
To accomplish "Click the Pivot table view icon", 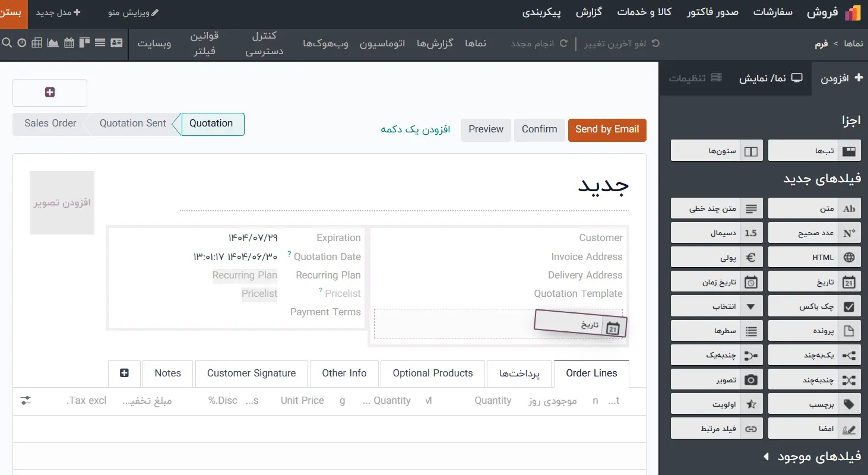I will [37, 43].
